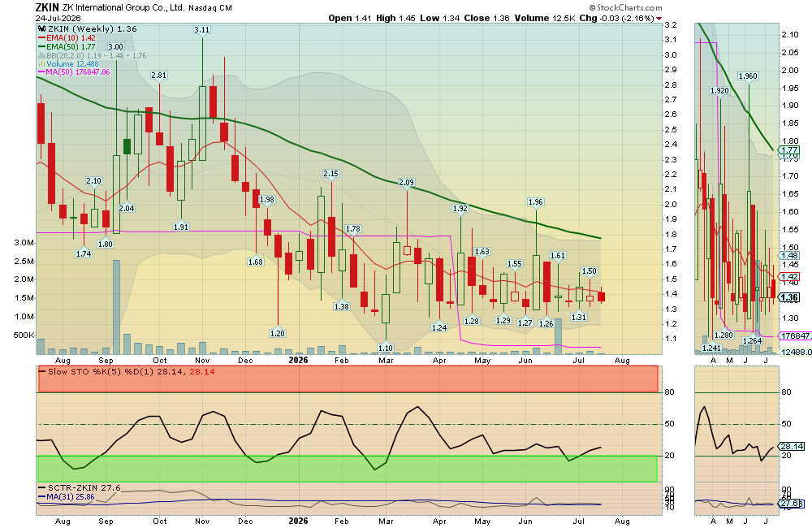Click the 1.61 price label
The image size is (812, 528).
tap(558, 255)
